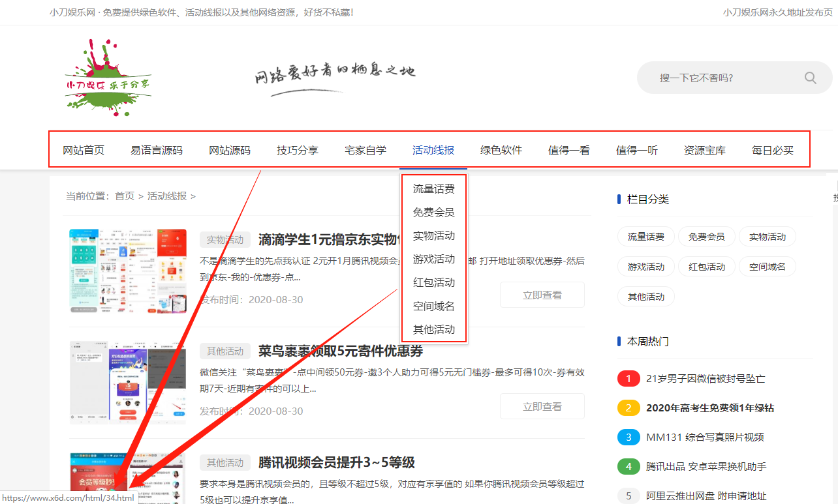Open 每日必买 navigation item
Viewport: 838px width, 504px height.
tap(773, 151)
